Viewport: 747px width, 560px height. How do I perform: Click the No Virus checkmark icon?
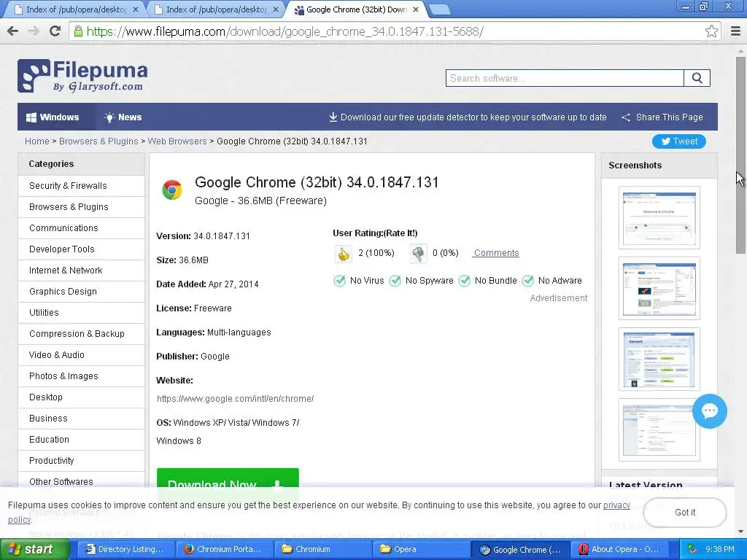(339, 281)
